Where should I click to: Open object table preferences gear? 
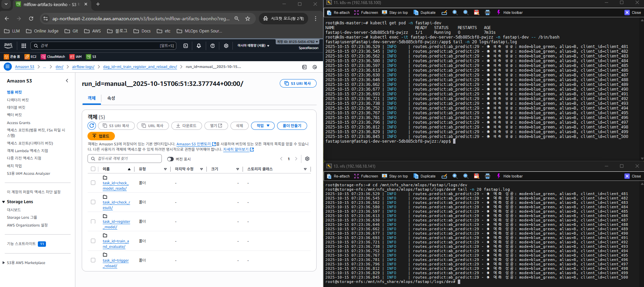[307, 159]
